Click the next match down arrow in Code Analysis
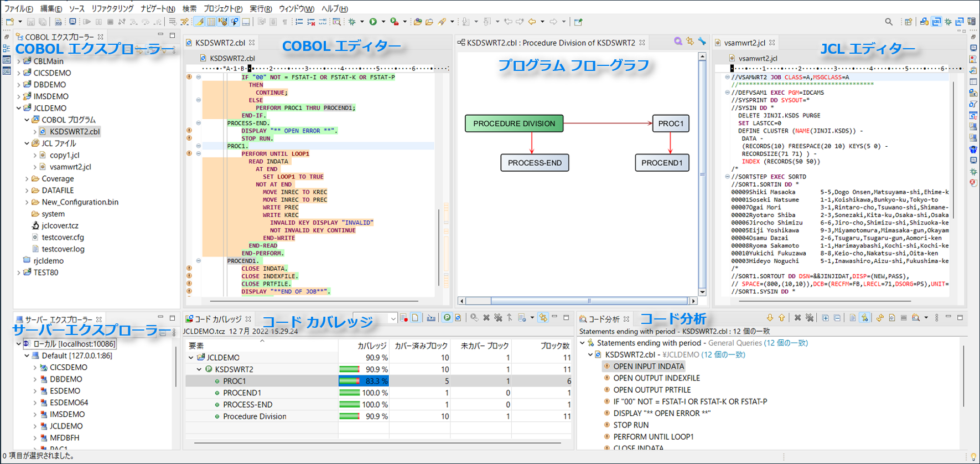 pos(770,318)
